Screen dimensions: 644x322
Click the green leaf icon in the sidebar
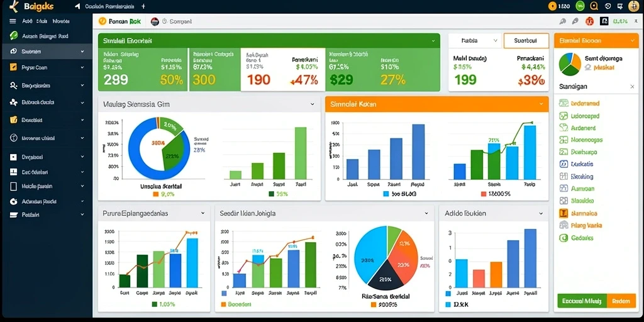click(14, 36)
